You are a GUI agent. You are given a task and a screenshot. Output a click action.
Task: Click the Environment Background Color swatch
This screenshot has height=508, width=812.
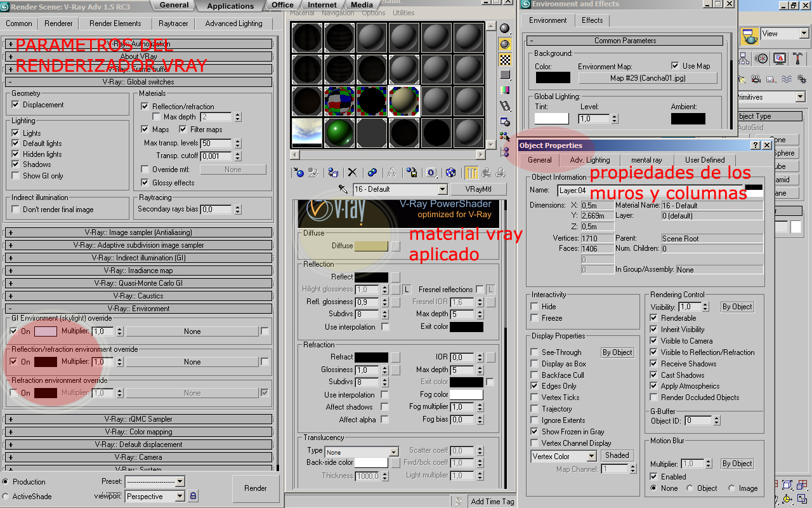click(x=553, y=77)
